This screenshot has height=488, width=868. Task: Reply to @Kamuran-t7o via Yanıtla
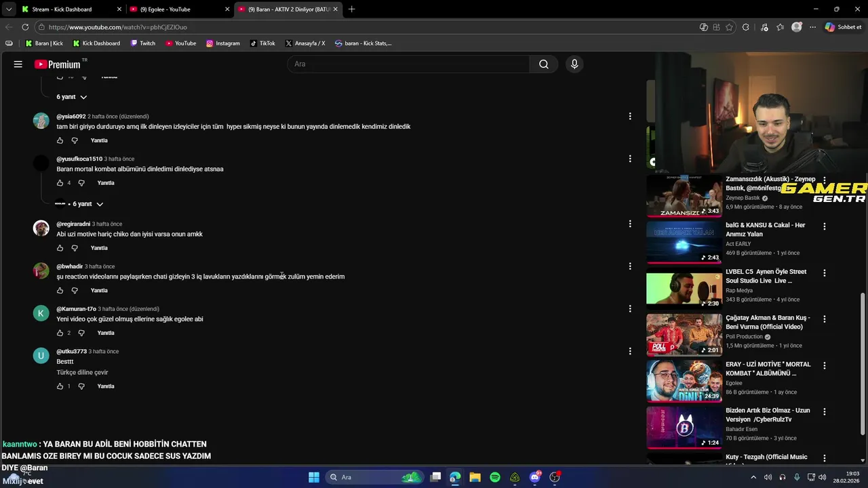pyautogui.click(x=106, y=333)
